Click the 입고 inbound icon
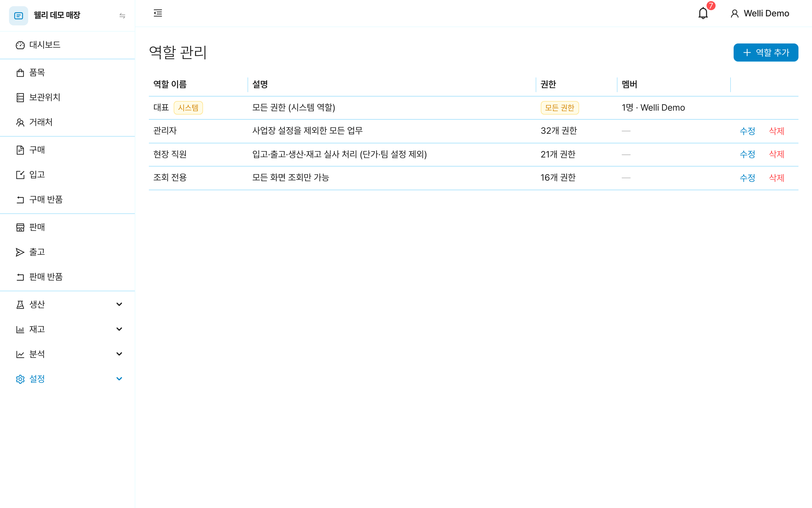 [x=20, y=175]
